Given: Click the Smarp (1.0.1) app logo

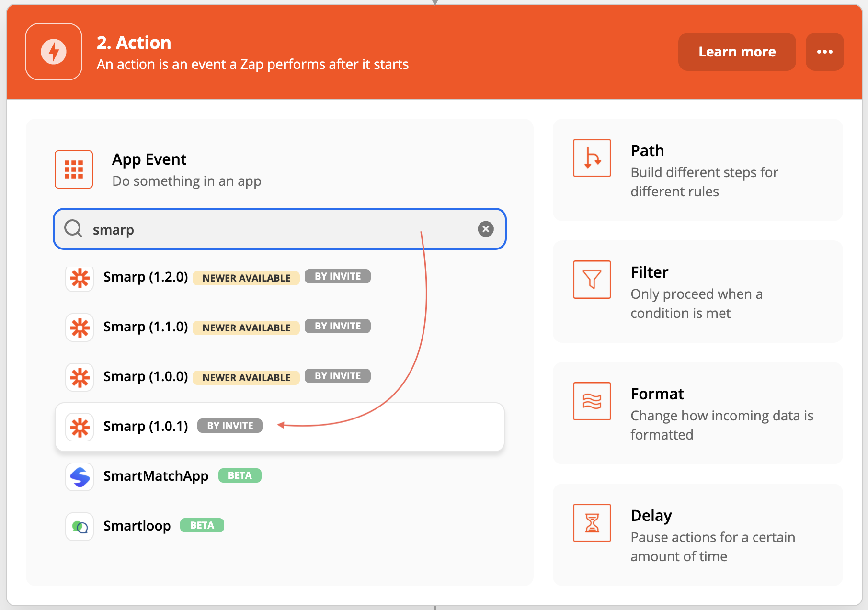Looking at the screenshot, I should 80,427.
